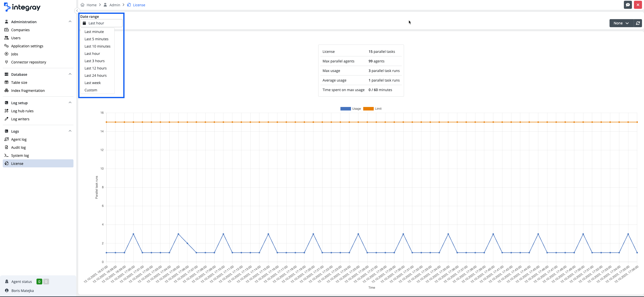This screenshot has height=297, width=644.
Task: Click the Log writers pencil icon
Action: 7,119
